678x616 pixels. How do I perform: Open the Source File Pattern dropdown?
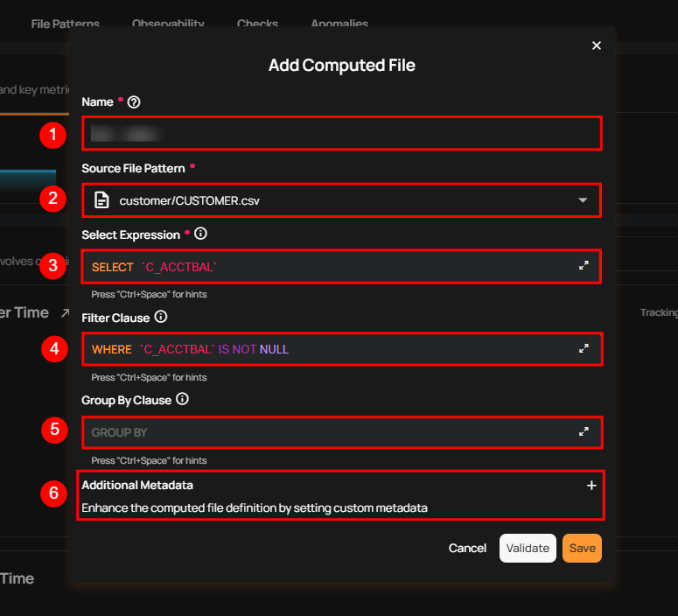pyautogui.click(x=341, y=200)
